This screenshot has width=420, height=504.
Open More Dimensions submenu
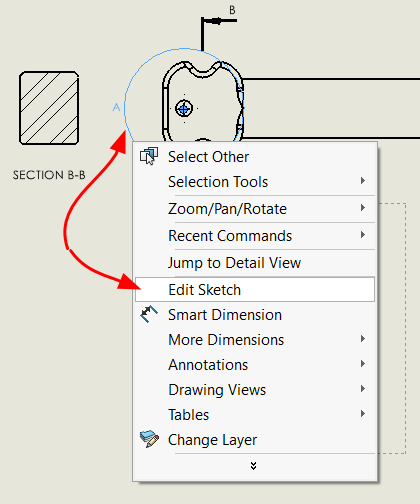click(x=255, y=340)
